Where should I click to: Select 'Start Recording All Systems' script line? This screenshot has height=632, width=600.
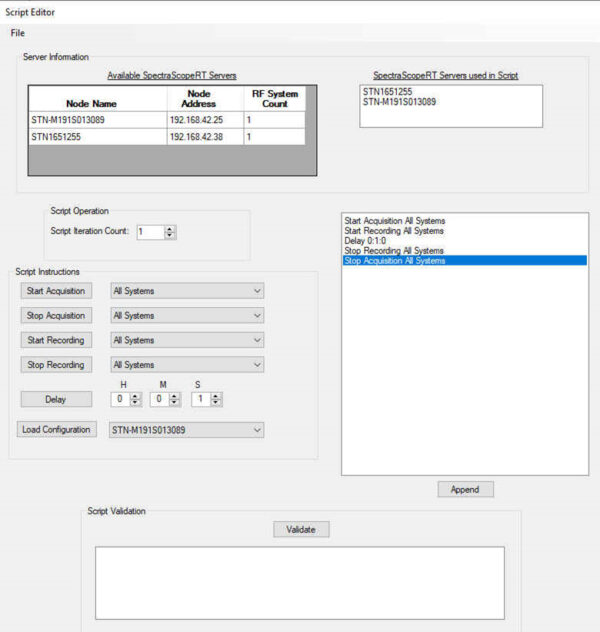(395, 231)
